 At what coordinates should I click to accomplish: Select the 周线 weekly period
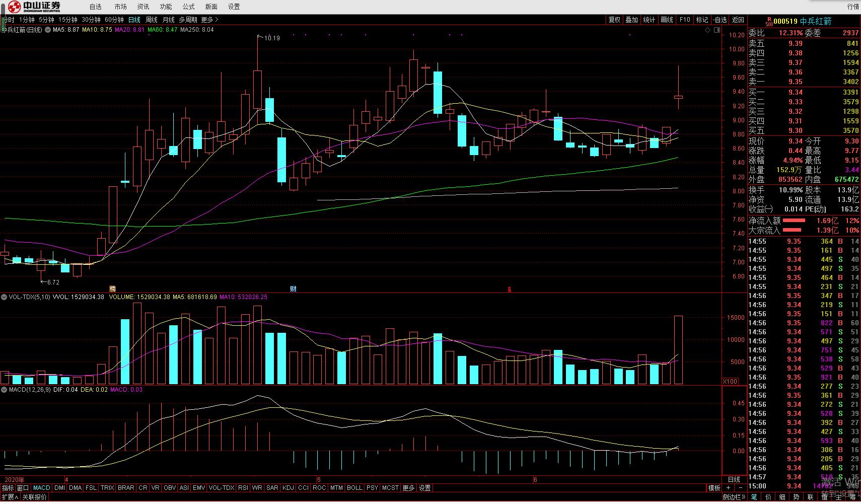(152, 20)
